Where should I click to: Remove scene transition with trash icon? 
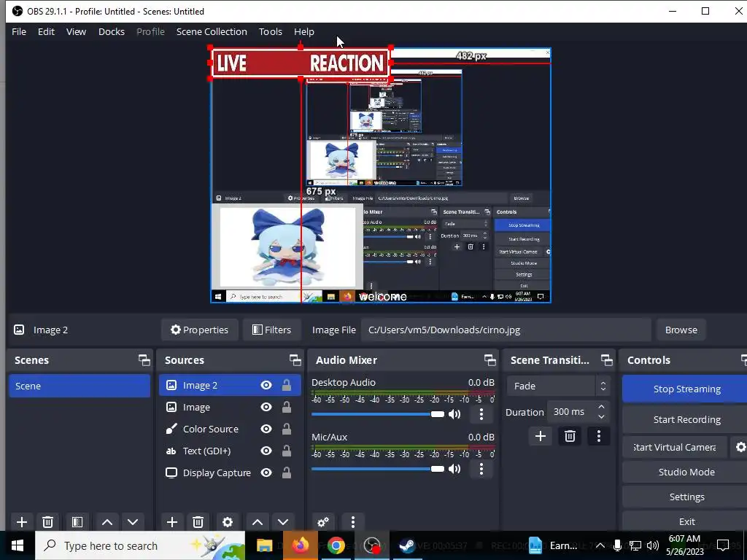570,436
